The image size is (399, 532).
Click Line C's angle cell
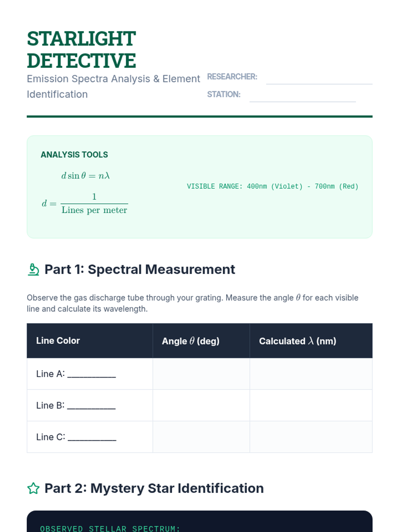[201, 437]
